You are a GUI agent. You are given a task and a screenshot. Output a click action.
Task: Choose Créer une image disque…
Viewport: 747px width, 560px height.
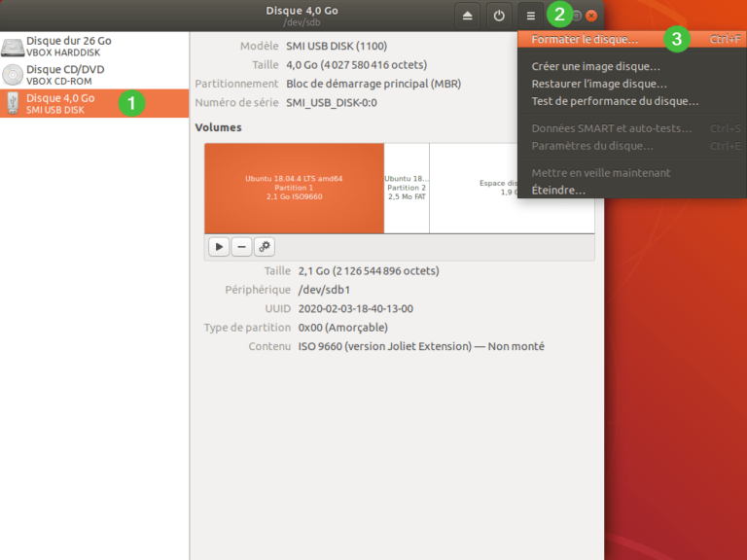click(x=632, y=66)
